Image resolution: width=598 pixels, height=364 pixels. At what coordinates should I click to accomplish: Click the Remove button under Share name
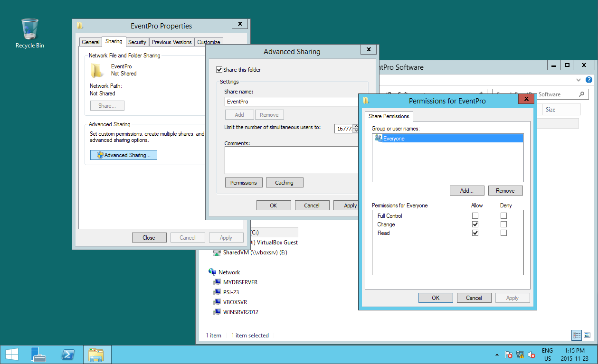tap(269, 115)
